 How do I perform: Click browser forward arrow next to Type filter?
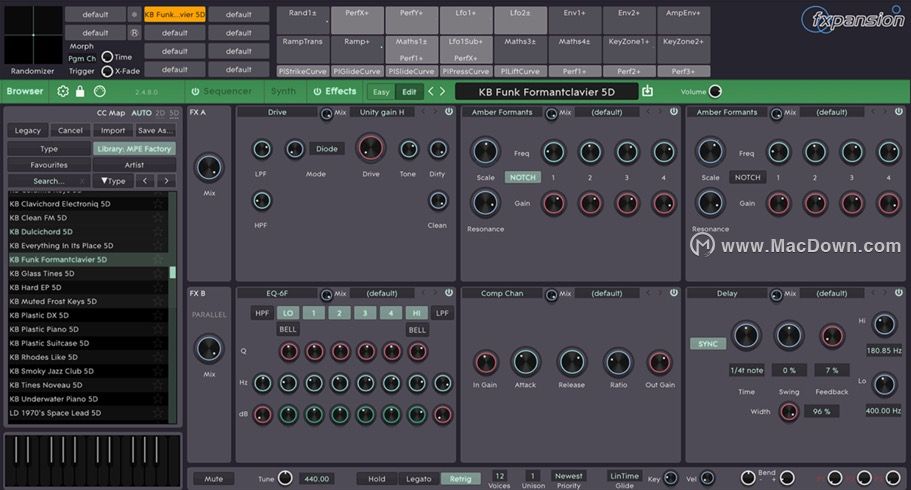pyautogui.click(x=167, y=181)
